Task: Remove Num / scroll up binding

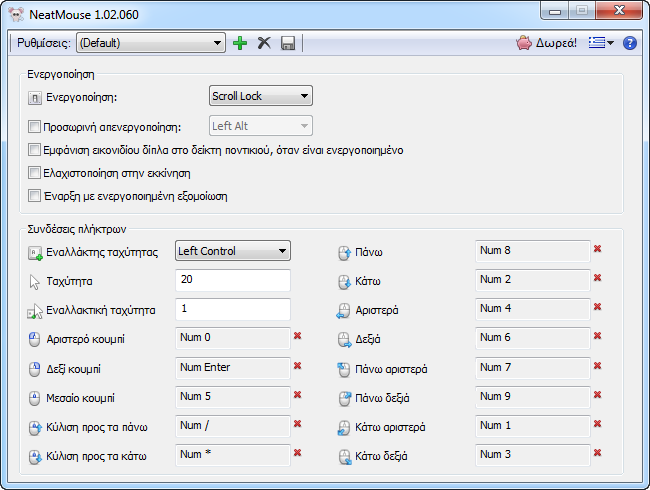Action: coord(297,424)
